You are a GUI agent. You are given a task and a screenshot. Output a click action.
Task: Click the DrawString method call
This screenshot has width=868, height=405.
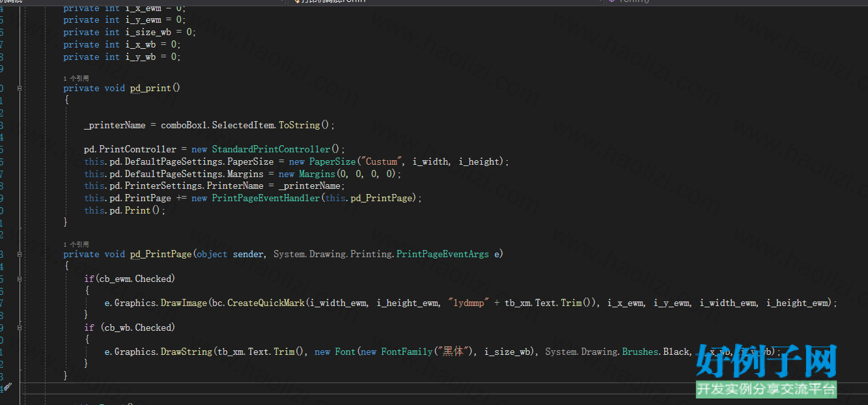(186, 352)
